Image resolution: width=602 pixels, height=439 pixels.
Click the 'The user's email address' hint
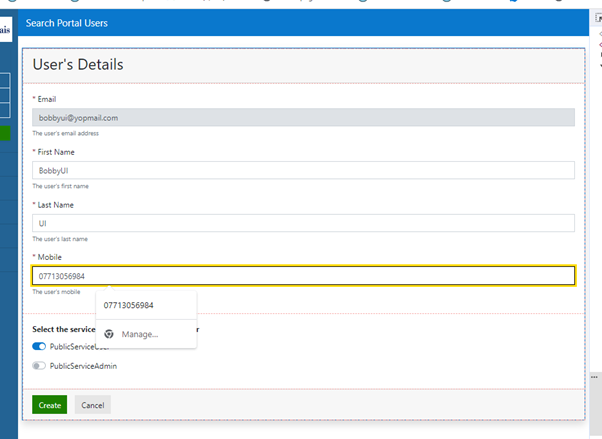[66, 133]
